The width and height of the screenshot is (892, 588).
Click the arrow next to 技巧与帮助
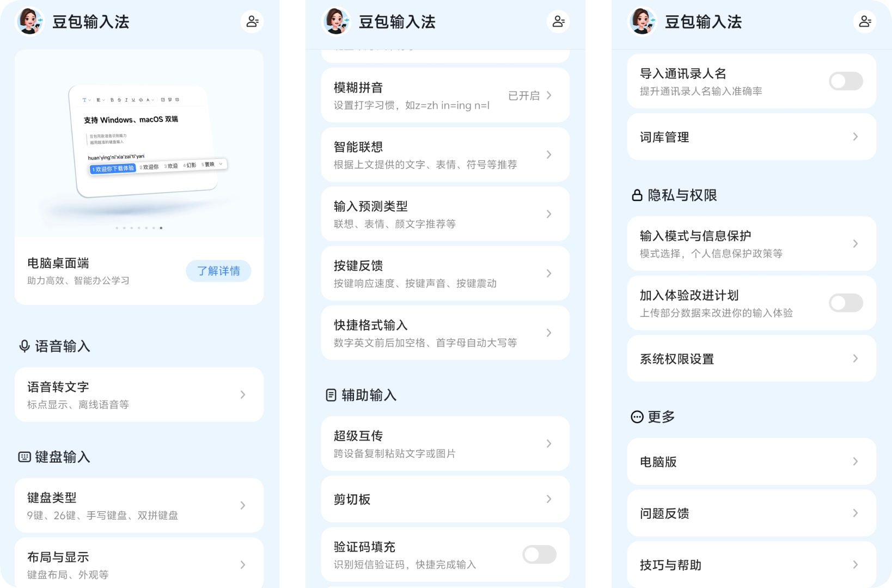[x=856, y=565]
